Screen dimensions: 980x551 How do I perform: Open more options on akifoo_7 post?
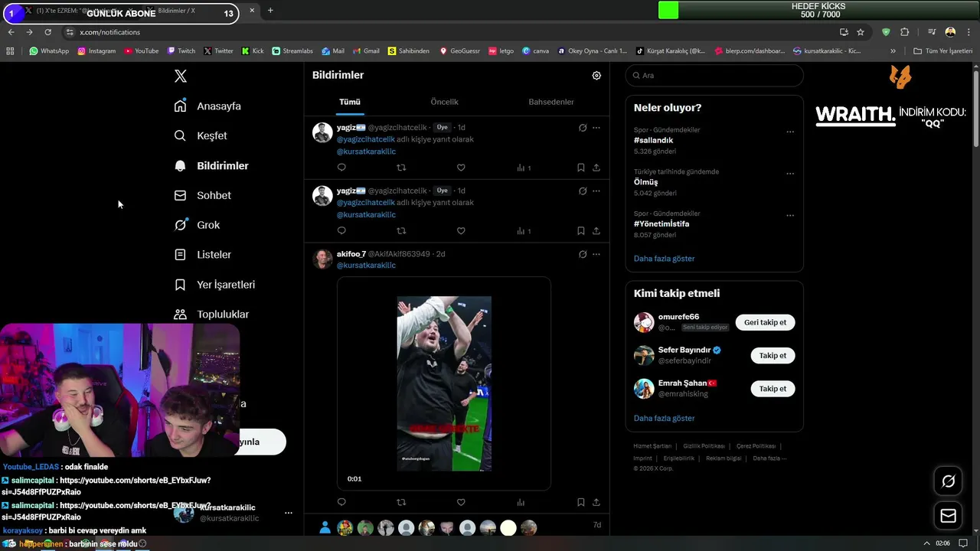[x=596, y=254]
